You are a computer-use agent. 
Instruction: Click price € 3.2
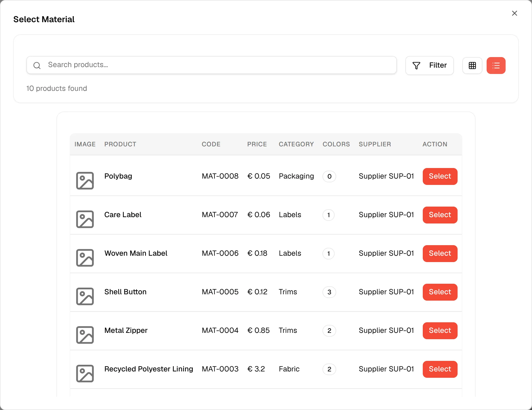256,369
